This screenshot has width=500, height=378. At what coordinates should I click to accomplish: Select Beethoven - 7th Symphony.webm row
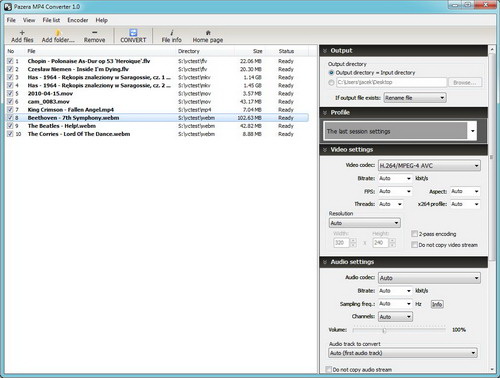157,118
